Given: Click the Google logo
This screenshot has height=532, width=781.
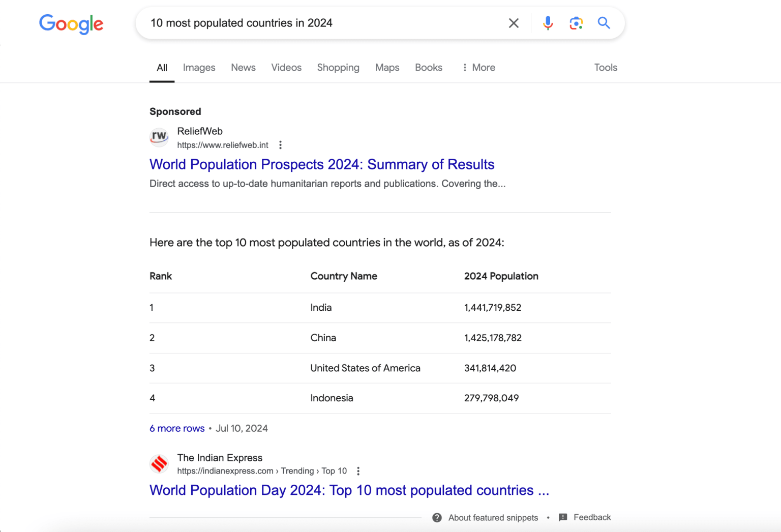Looking at the screenshot, I should 71,24.
